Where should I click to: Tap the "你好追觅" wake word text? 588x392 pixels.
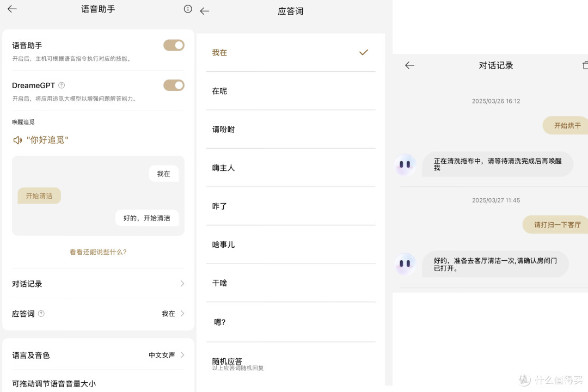47,140
